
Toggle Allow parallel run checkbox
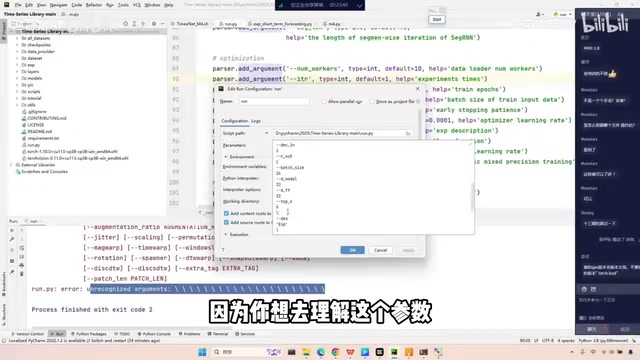324,101
